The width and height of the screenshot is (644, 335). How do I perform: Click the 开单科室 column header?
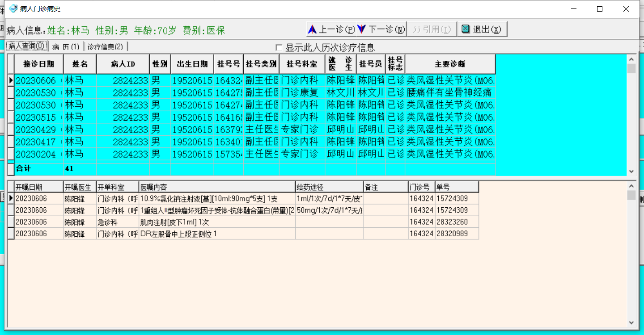[x=118, y=187]
